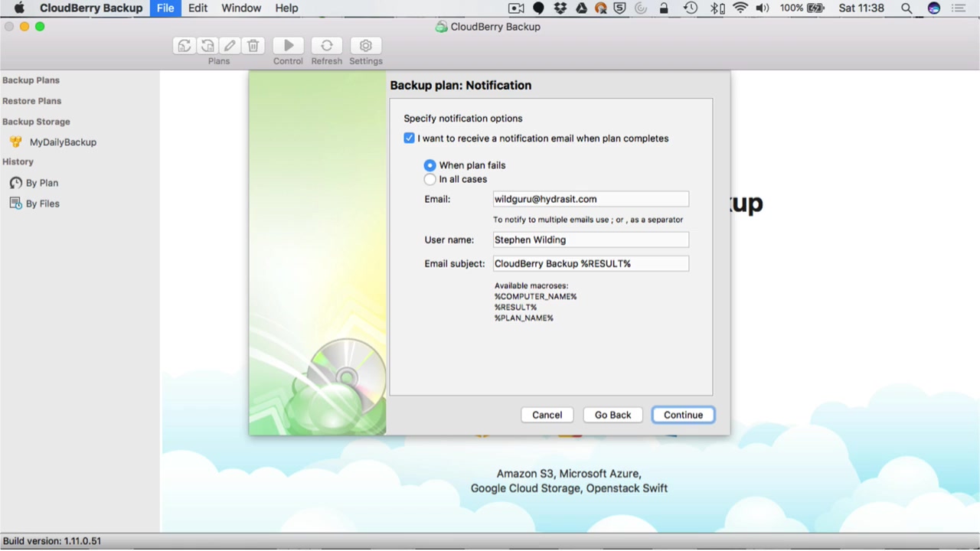
Task: Launch Siri from the menu bar
Action: point(933,8)
